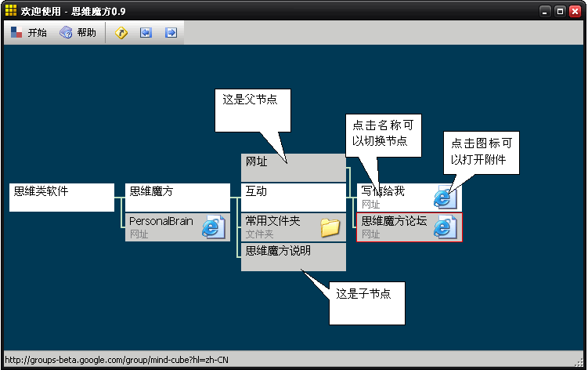588x370 pixels.
Task: Click the 这是子节点 callout note
Action: (x=367, y=303)
